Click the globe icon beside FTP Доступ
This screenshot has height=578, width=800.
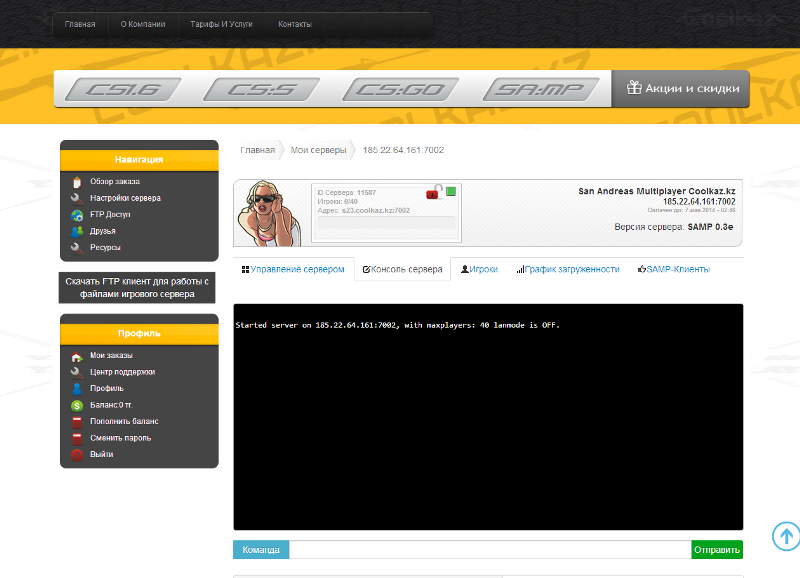click(77, 215)
